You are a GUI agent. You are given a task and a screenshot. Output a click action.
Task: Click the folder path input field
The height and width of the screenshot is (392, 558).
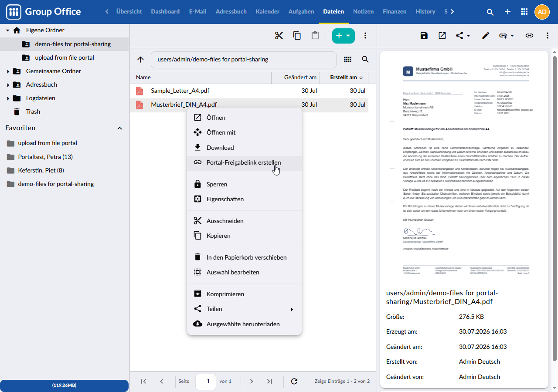click(244, 60)
